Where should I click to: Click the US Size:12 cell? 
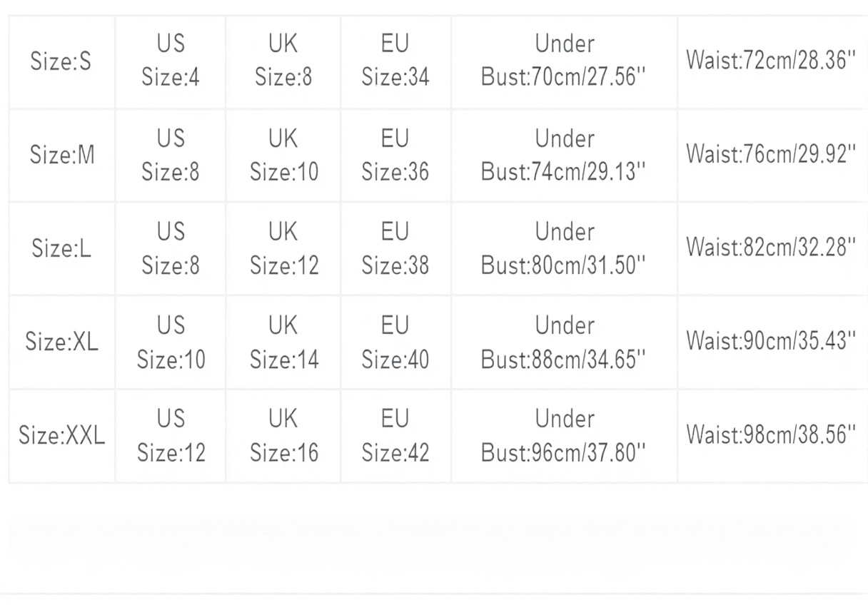click(x=171, y=435)
